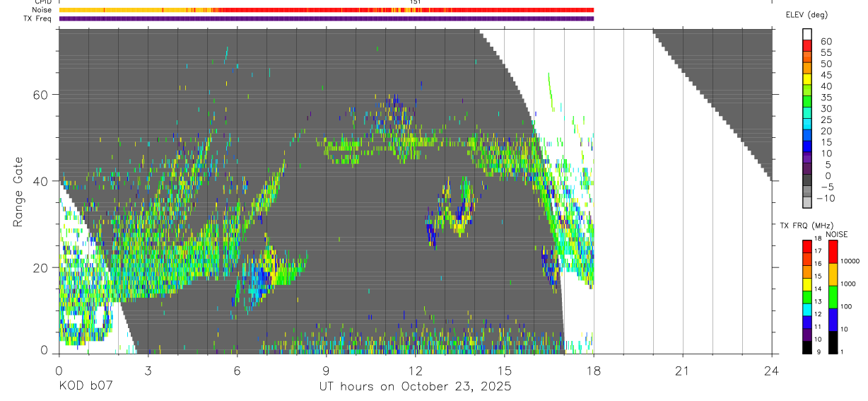
Task: Pick the blue segment of the NOISE color bar
Action: point(833,320)
